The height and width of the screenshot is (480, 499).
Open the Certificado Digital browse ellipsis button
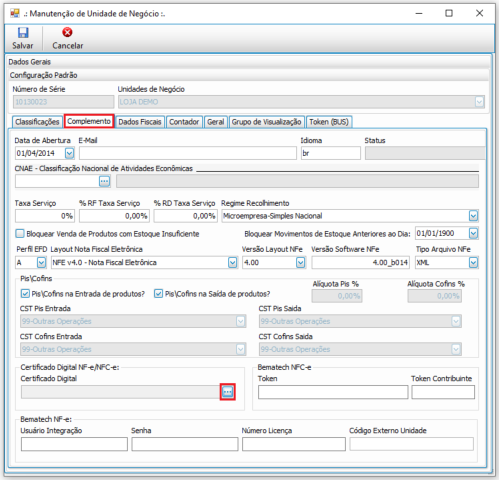coord(228,392)
